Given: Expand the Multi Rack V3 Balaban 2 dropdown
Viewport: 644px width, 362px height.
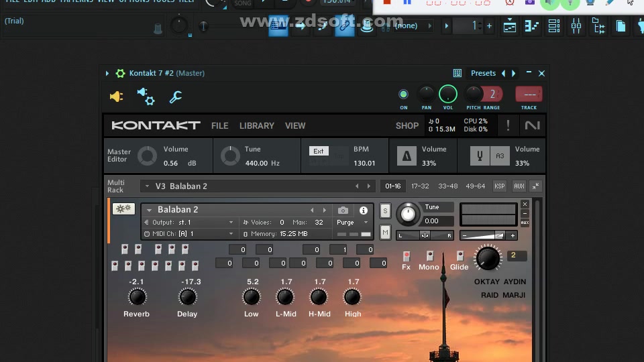Looking at the screenshot, I should (147, 186).
